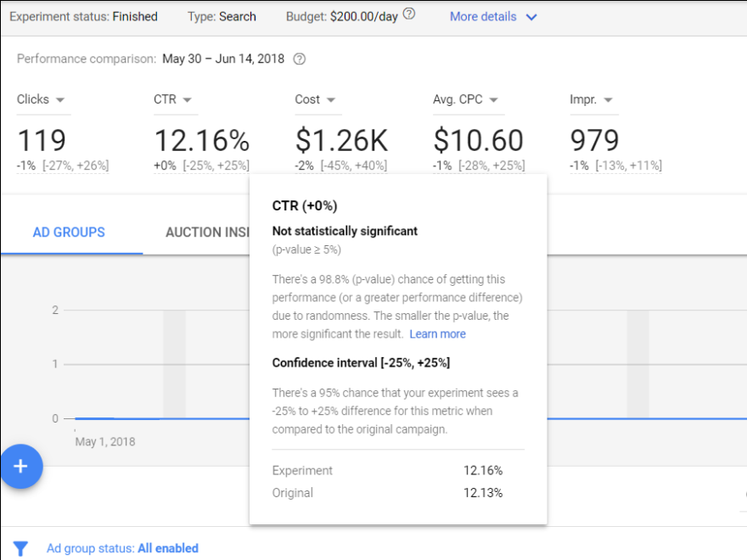
Task: Collapse the More details chevron
Action: pyautogui.click(x=532, y=16)
